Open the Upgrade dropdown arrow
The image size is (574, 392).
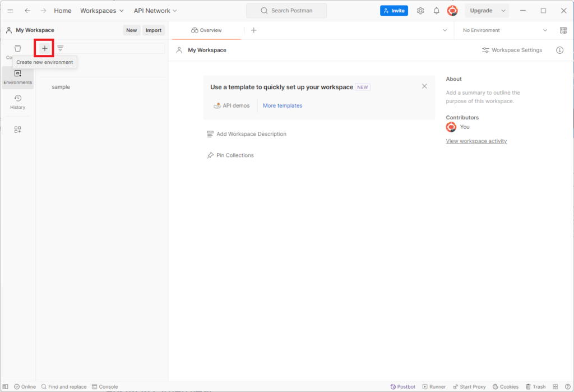pos(503,11)
